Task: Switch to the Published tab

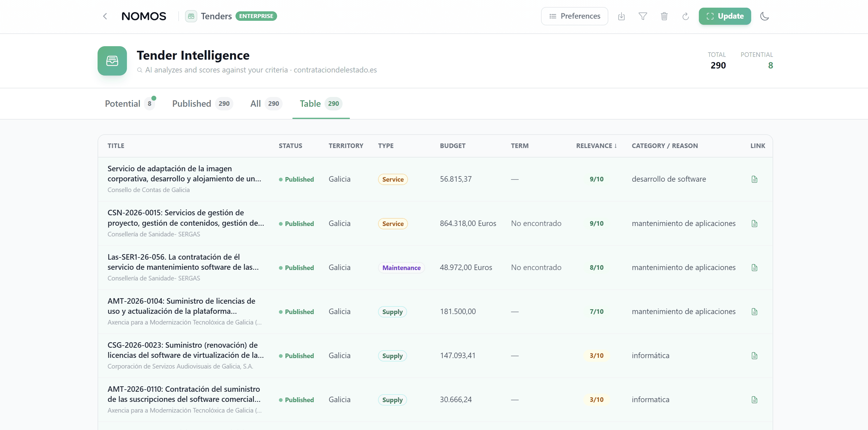Action: (x=202, y=103)
